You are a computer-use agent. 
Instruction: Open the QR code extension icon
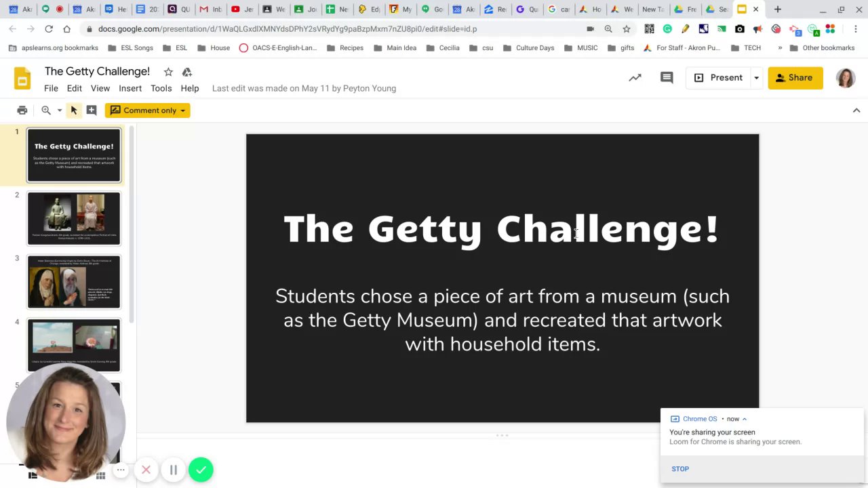click(650, 29)
